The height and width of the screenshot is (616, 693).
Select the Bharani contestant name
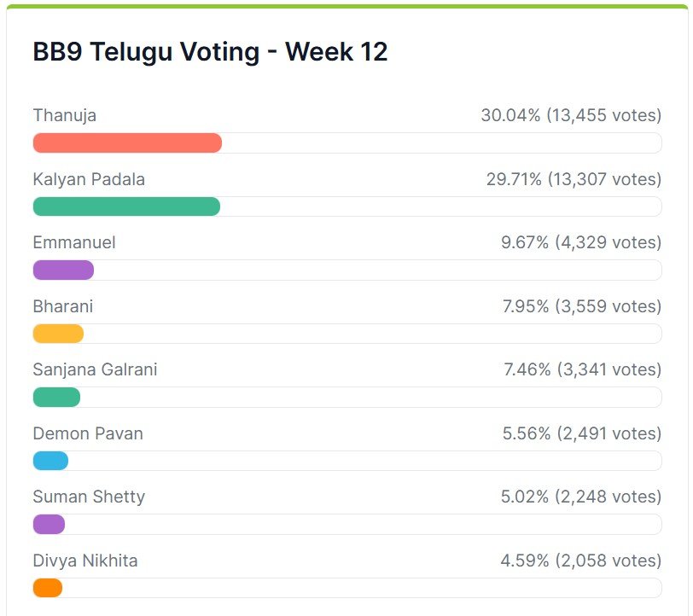(63, 306)
